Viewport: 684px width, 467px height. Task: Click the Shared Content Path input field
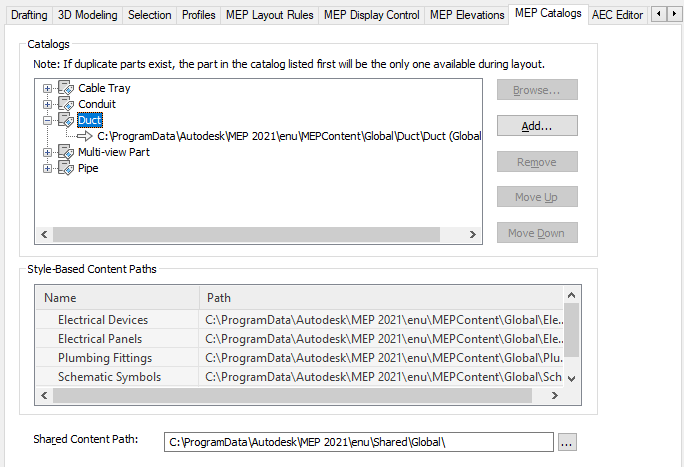pyautogui.click(x=358, y=442)
